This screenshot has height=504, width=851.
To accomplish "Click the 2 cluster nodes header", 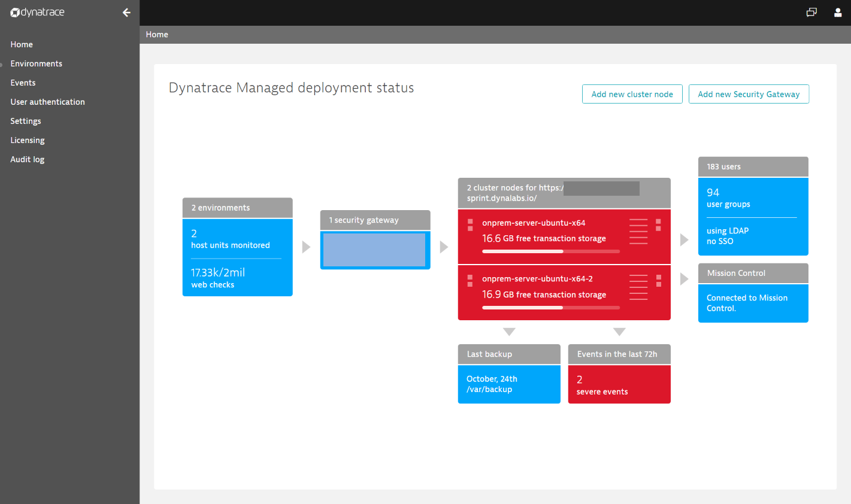I will (564, 193).
